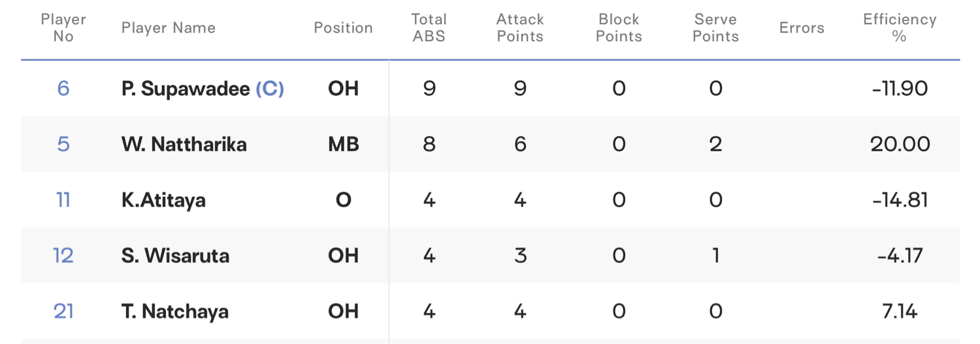
Task: Select T. Natchaya player name
Action: coord(175,311)
